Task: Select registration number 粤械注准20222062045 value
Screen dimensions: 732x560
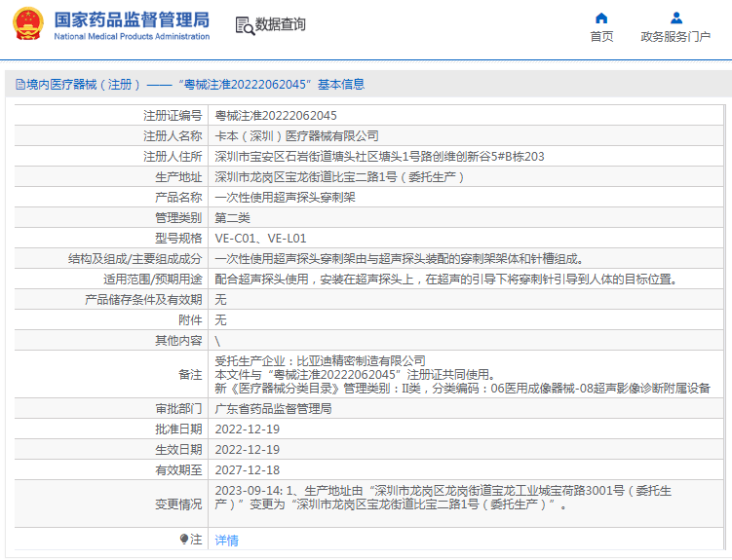Action: [x=276, y=116]
